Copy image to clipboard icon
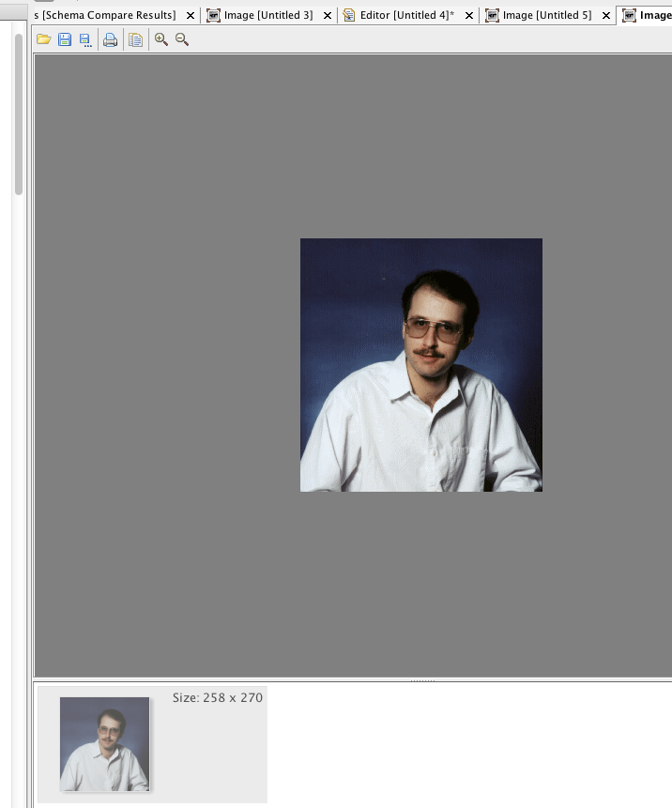 (135, 39)
